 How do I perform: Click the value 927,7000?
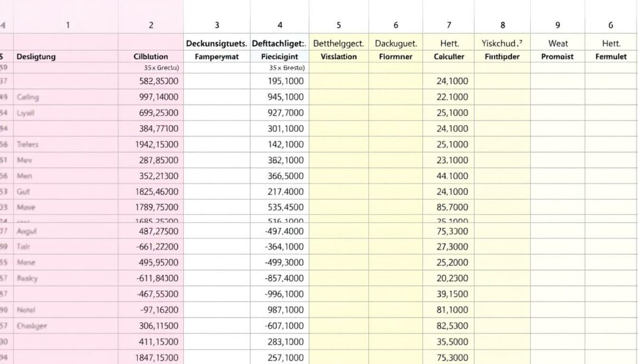tap(285, 113)
